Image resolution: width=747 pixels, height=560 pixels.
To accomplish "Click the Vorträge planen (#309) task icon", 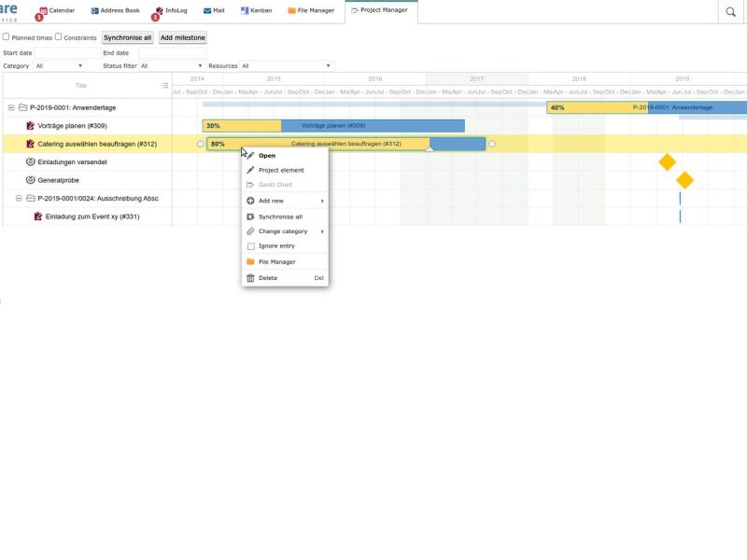I will [x=31, y=126].
